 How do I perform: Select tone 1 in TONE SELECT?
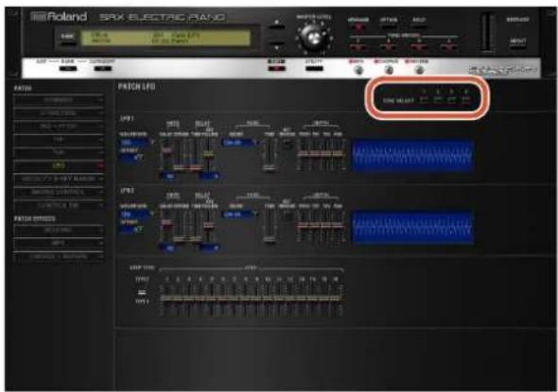(x=424, y=100)
